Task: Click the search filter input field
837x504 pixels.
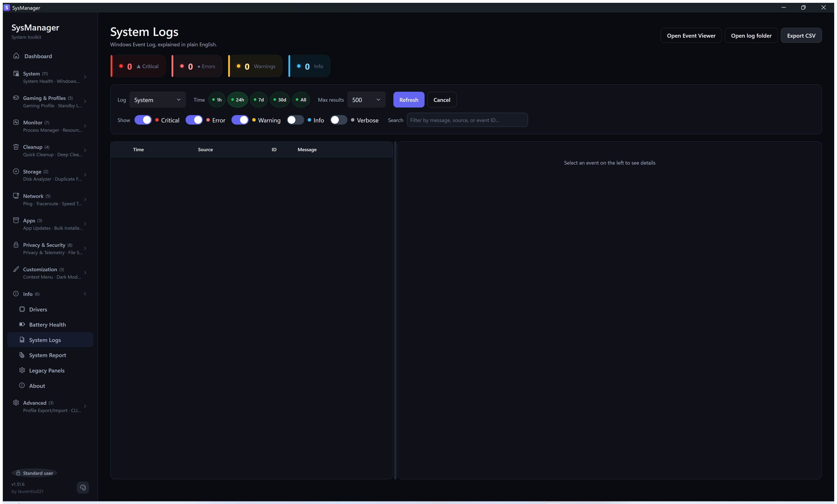Action: click(x=467, y=120)
